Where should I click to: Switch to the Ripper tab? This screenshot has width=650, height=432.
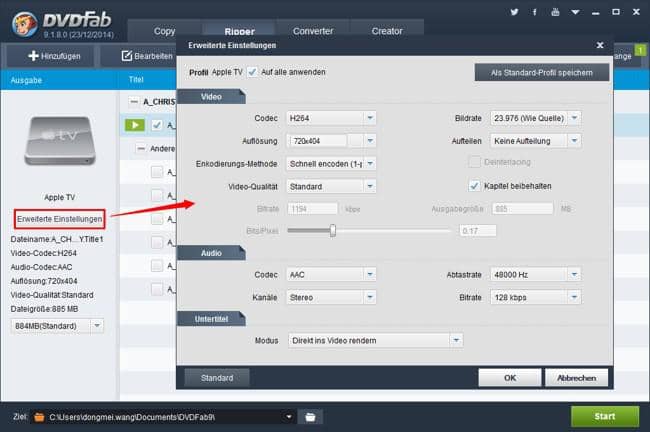[239, 32]
